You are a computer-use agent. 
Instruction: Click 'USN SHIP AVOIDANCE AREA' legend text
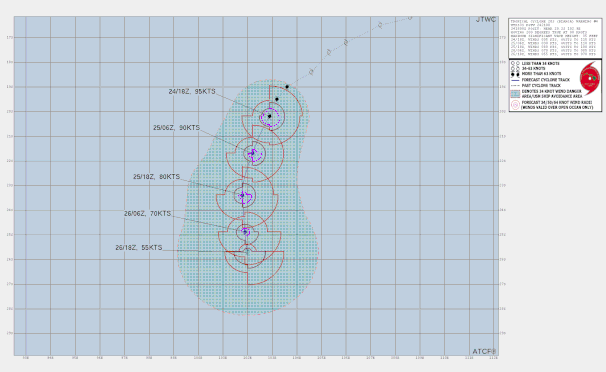tap(557, 96)
